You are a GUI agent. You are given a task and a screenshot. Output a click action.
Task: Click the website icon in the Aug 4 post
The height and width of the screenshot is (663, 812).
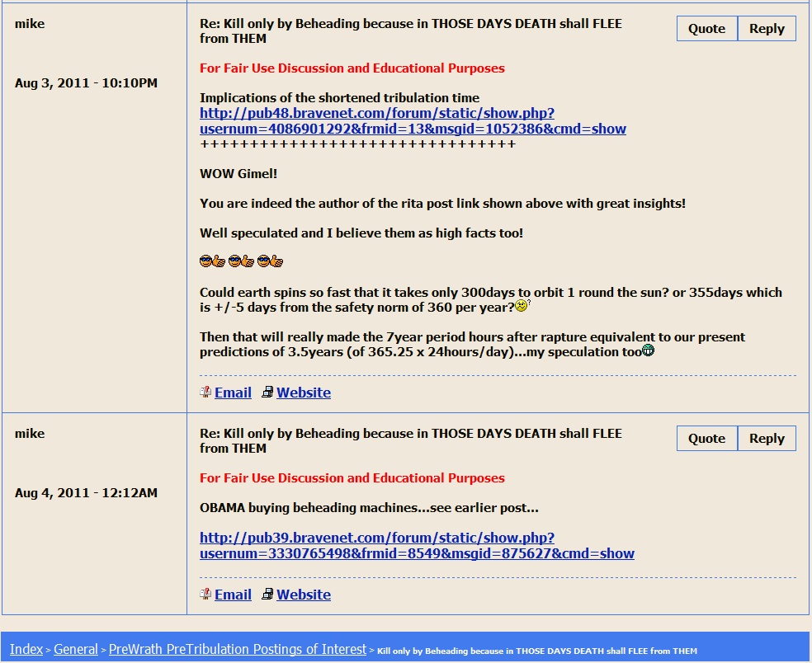[x=267, y=595]
